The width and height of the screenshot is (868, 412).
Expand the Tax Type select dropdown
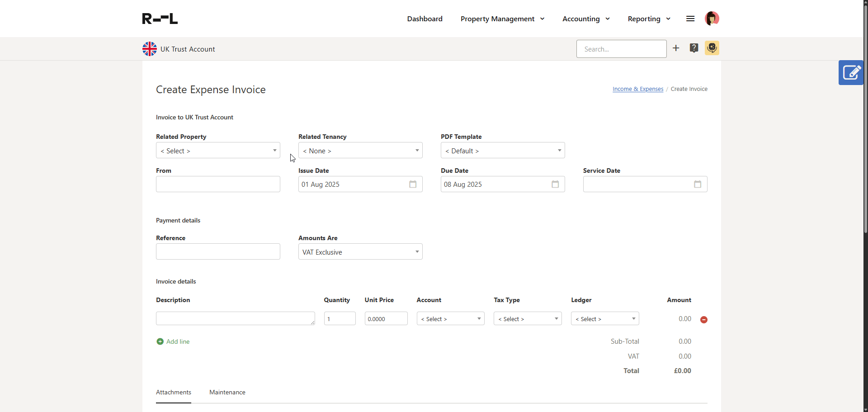528,319
